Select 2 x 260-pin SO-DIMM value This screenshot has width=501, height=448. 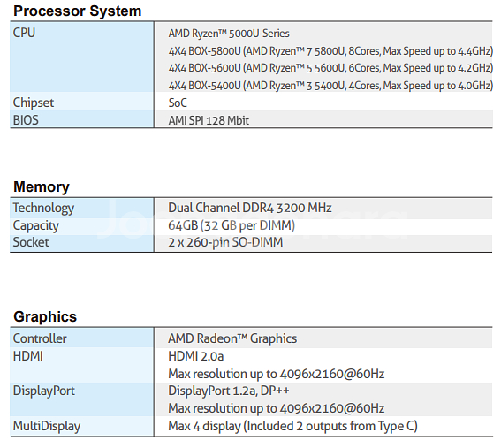(225, 242)
